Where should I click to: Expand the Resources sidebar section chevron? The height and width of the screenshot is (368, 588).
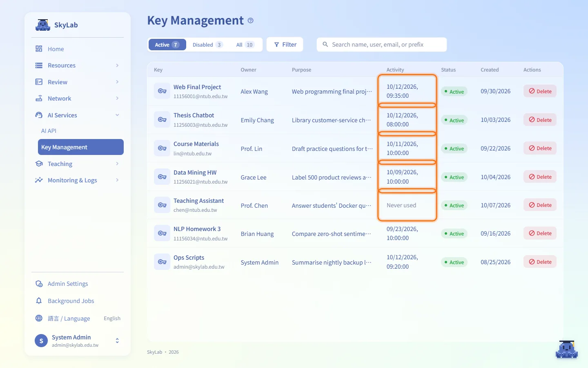[117, 65]
